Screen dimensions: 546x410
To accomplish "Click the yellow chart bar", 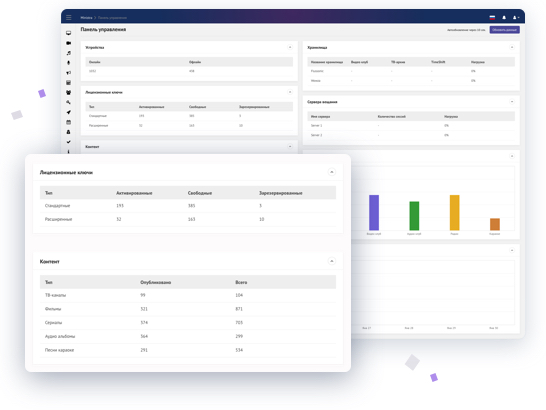I will (454, 212).
